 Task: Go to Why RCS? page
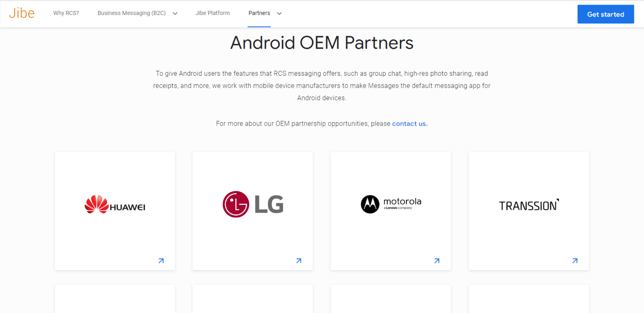pos(66,13)
